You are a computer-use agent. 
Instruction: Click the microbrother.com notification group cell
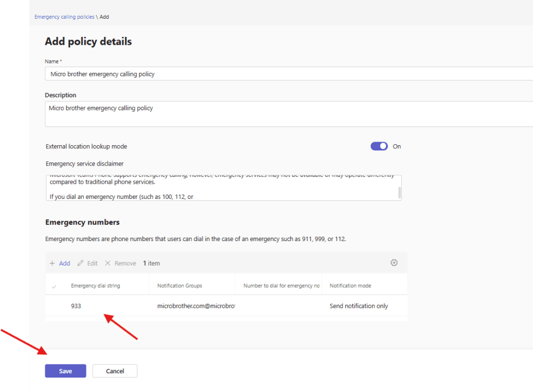[196, 306]
